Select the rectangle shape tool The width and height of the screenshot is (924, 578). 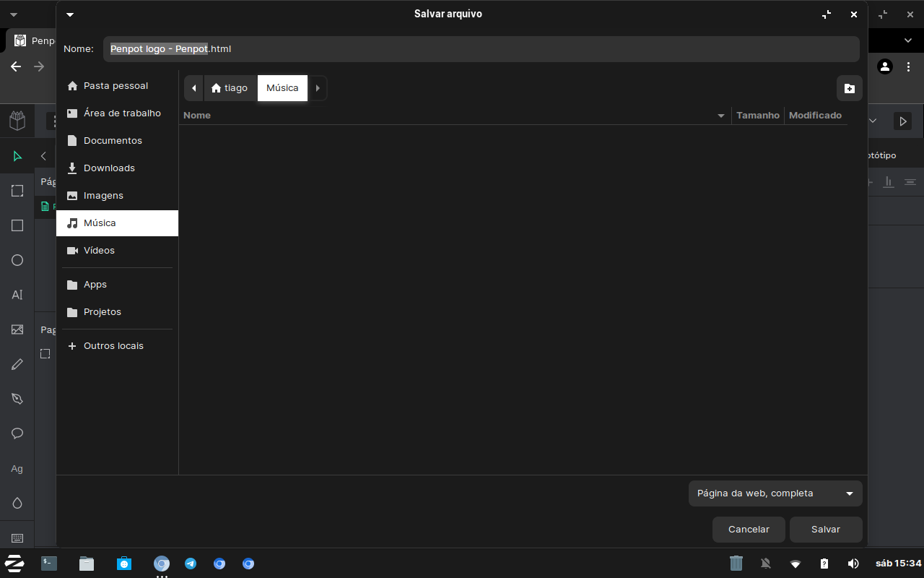17,225
